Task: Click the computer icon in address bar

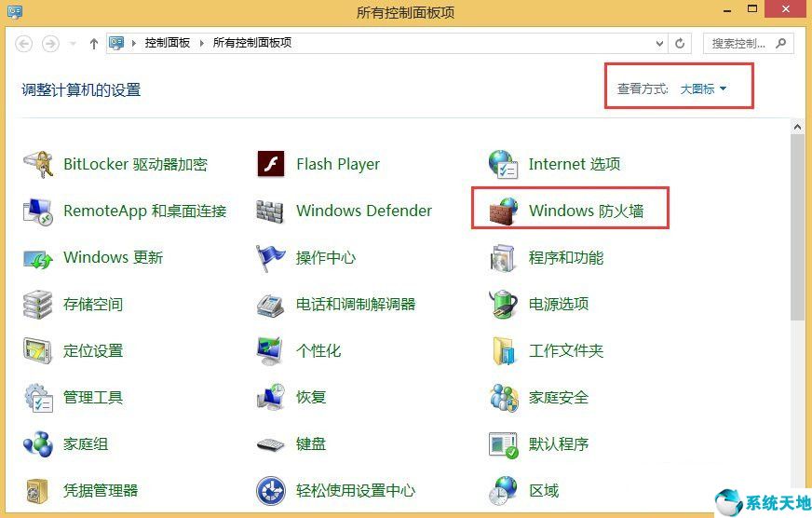Action: (x=116, y=43)
